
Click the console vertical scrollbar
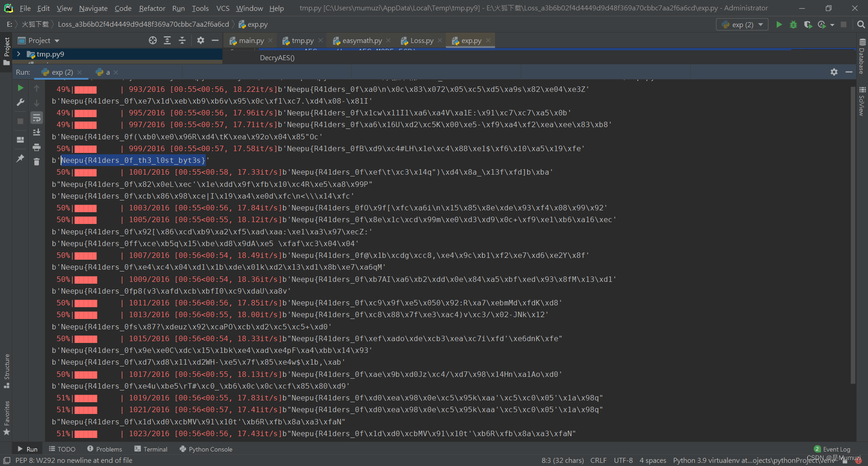[x=853, y=235]
